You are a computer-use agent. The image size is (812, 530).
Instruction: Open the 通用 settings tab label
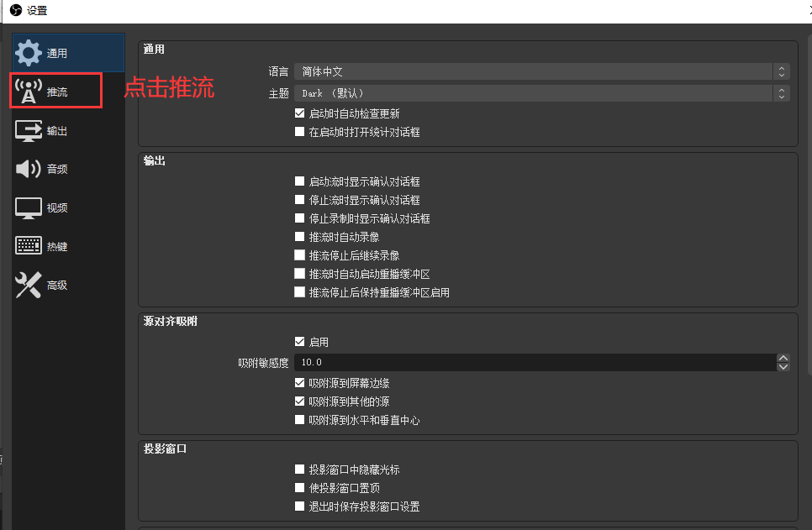pyautogui.click(x=57, y=53)
